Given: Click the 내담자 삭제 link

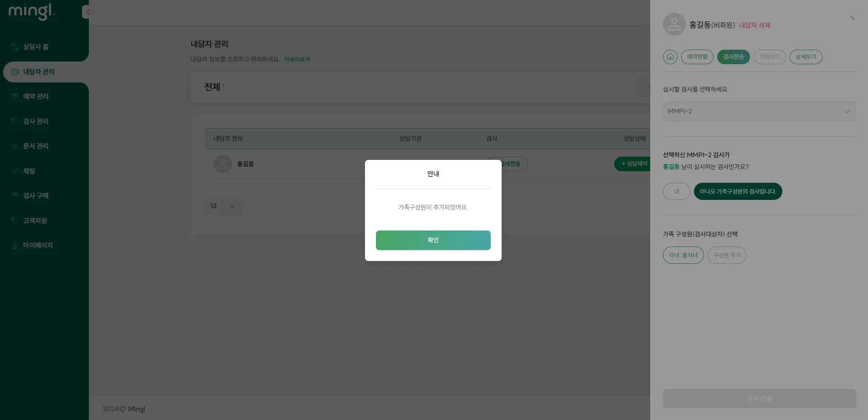Looking at the screenshot, I should pos(755,26).
